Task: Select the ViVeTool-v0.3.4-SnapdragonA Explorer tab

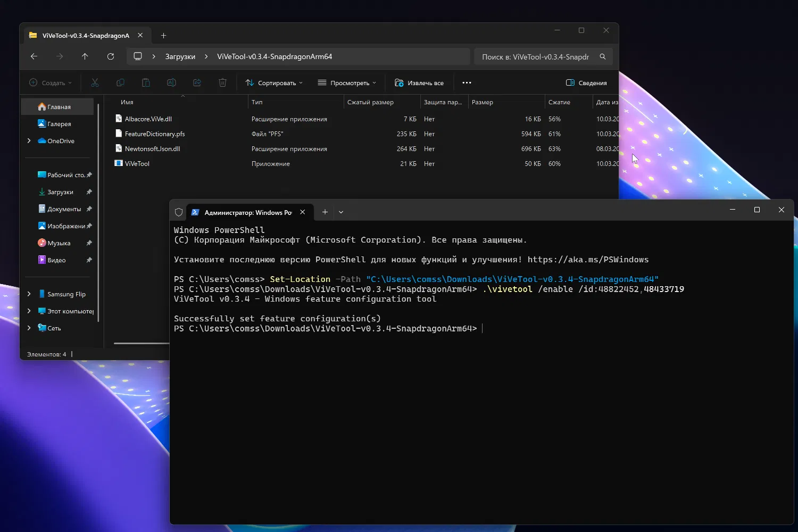Action: tap(86, 36)
